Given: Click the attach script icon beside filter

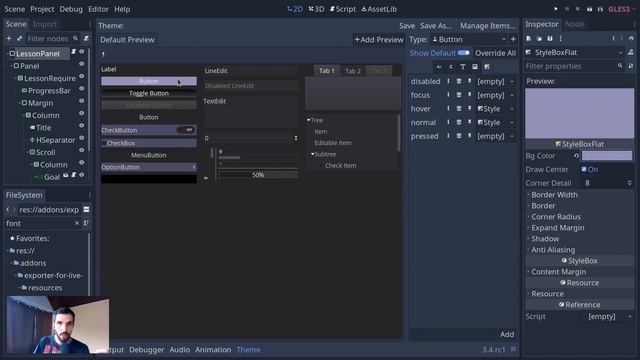Looking at the screenshot, I should coord(86,39).
